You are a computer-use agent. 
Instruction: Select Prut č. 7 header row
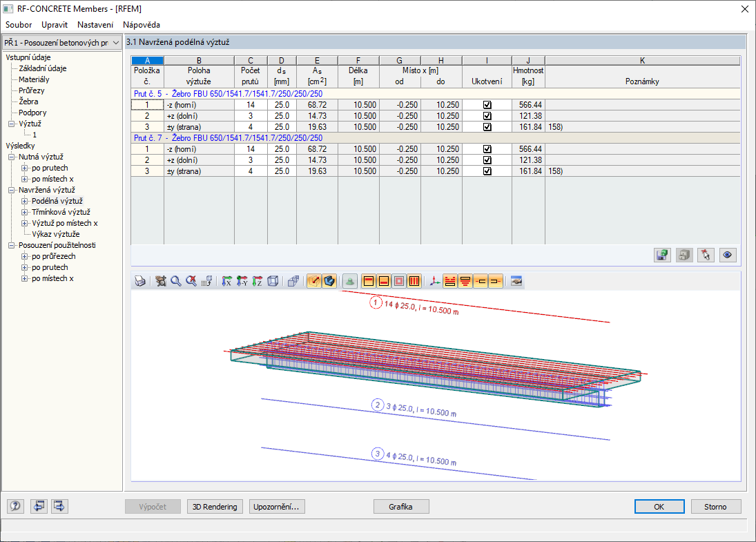tap(436, 138)
